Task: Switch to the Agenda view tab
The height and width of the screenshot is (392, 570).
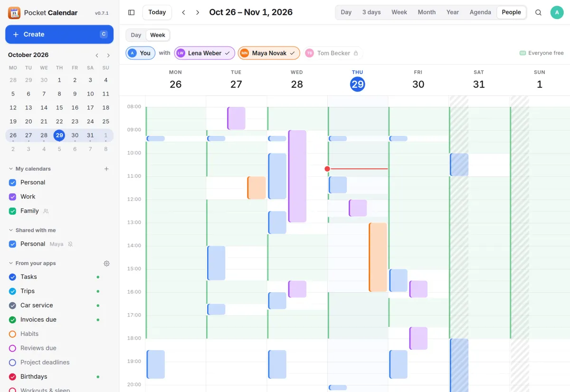Action: 480,12
